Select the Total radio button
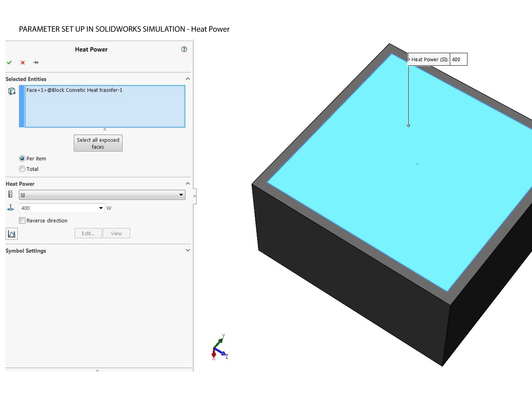 tap(22, 169)
